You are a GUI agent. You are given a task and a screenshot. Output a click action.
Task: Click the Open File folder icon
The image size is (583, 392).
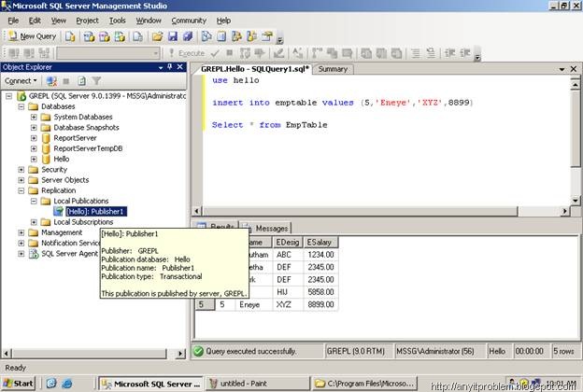click(157, 36)
